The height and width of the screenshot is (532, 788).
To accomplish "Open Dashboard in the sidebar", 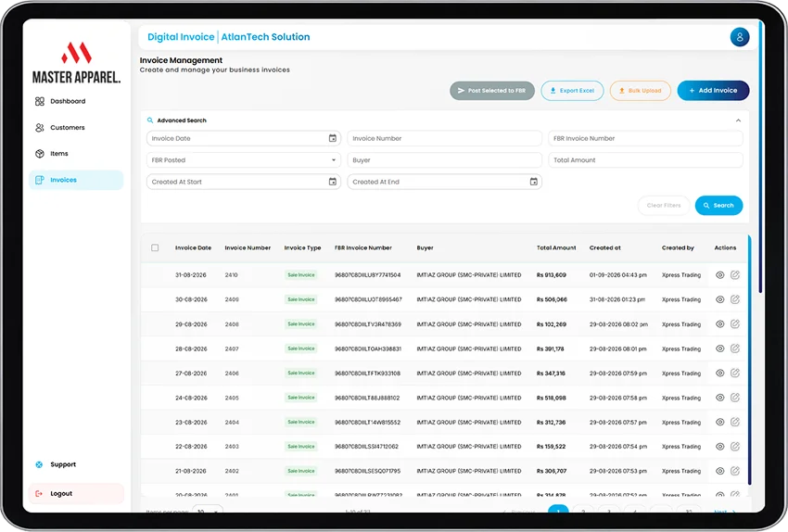I will tap(60, 101).
